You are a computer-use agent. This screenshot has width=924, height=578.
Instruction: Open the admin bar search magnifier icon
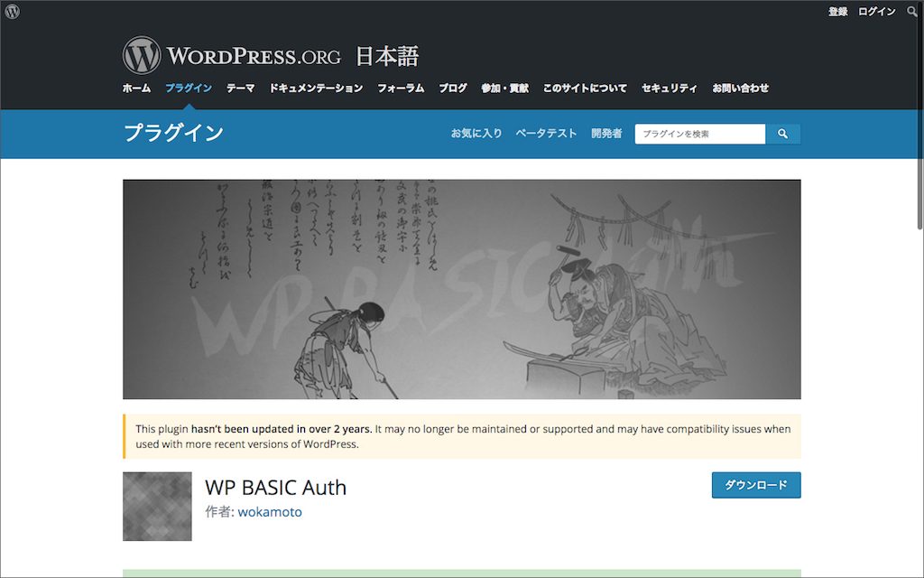(x=911, y=11)
